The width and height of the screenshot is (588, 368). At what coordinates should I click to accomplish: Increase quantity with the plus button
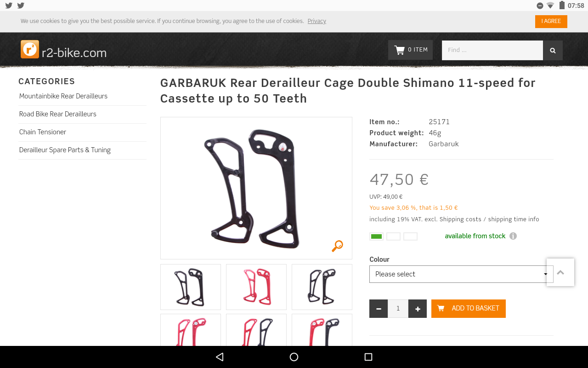tap(418, 309)
